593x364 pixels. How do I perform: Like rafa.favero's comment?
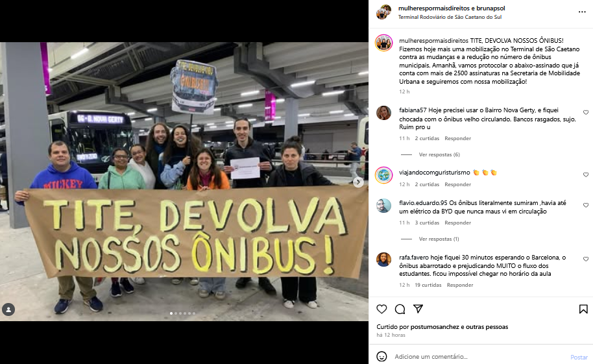pos(585,259)
